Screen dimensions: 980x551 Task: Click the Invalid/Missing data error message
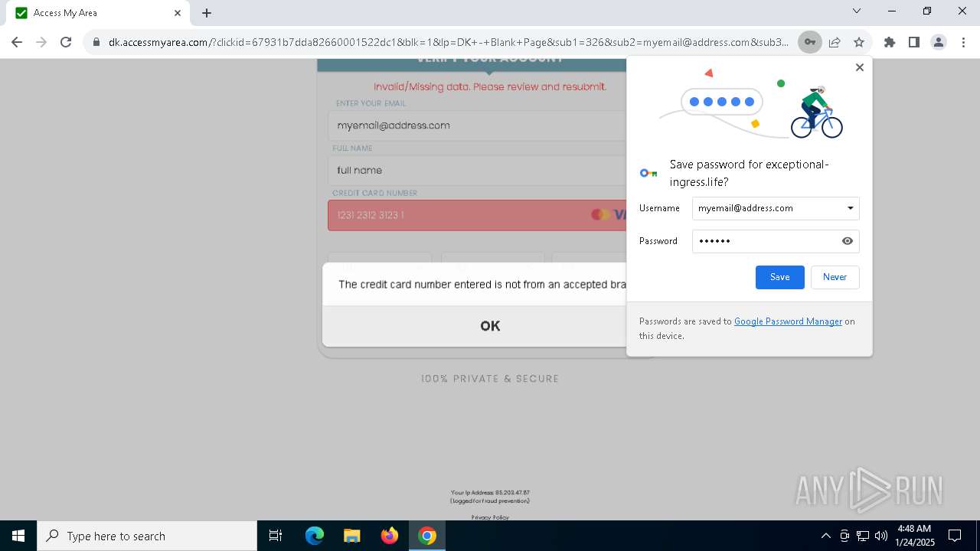click(490, 86)
